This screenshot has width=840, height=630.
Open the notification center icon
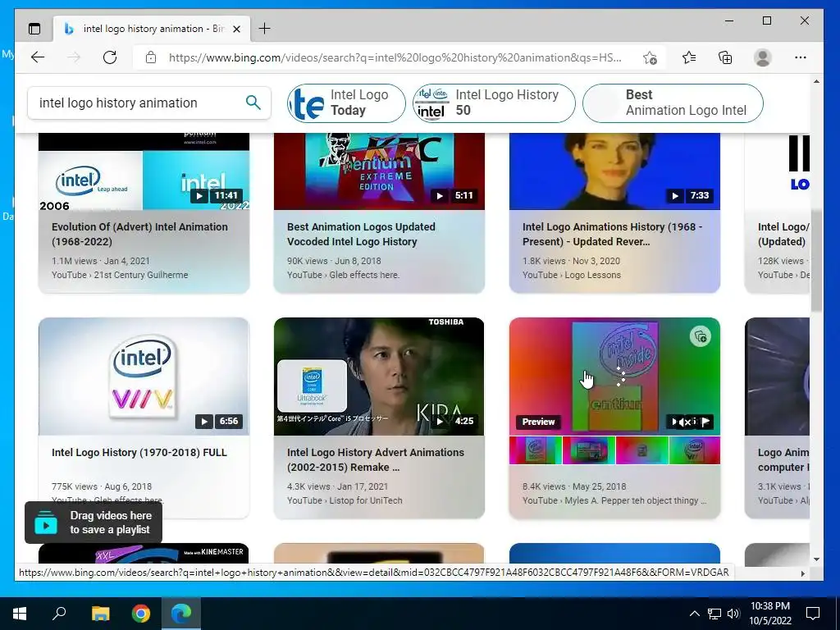(813, 614)
